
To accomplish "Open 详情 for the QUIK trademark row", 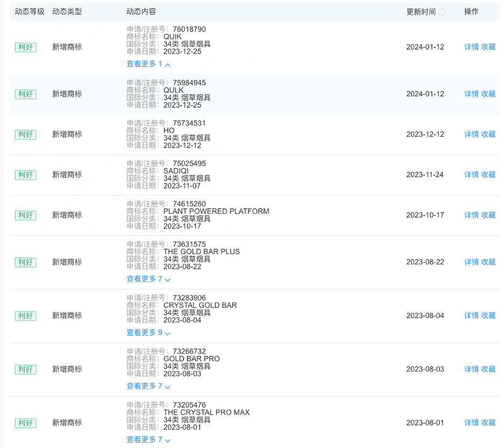I will pyautogui.click(x=472, y=47).
